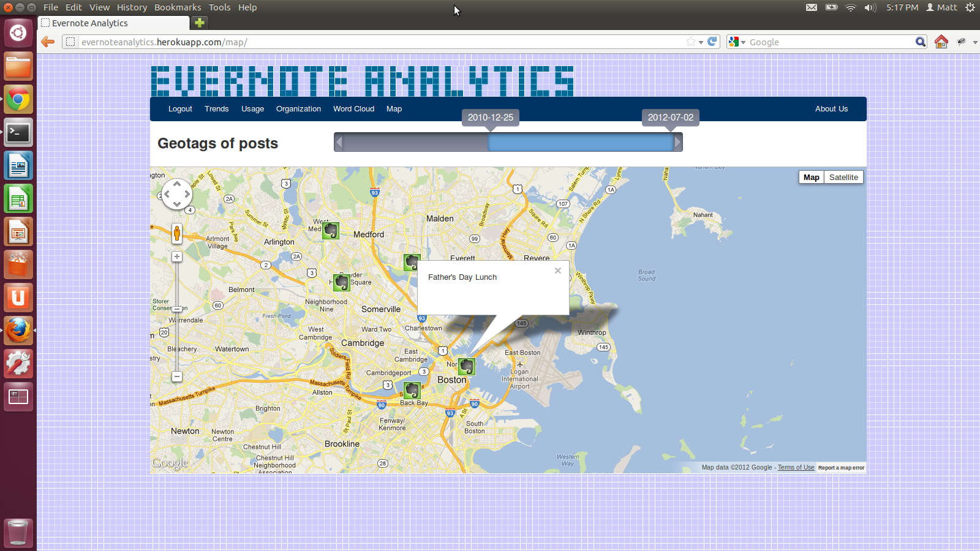This screenshot has width=980, height=551.
Task: Click the Logout link
Action: 180,109
